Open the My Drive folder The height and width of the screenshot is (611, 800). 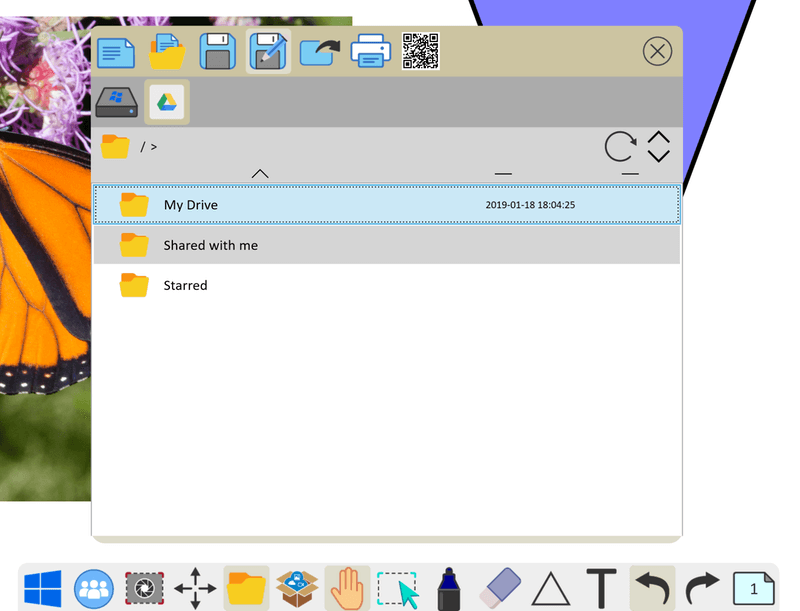point(387,205)
